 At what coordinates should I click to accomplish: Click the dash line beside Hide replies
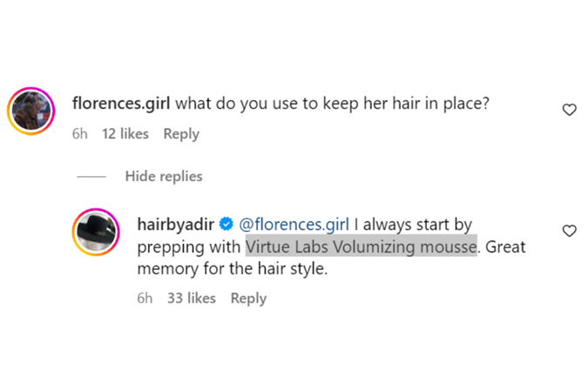coord(91,176)
